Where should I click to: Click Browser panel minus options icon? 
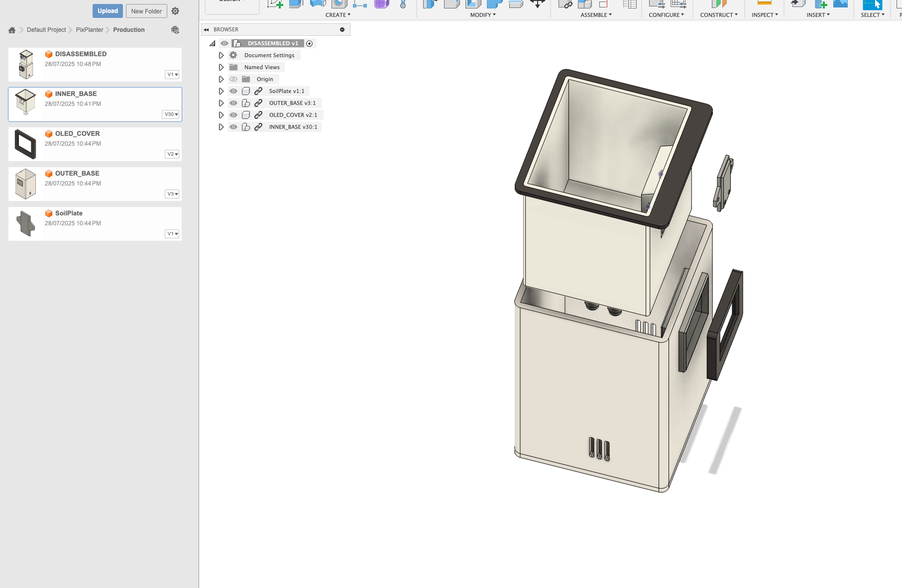(342, 30)
